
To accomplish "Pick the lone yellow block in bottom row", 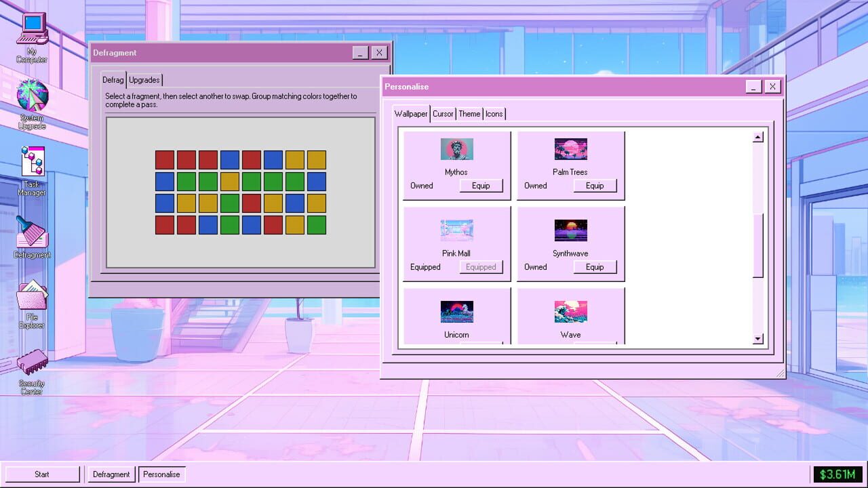I will pyautogui.click(x=295, y=225).
